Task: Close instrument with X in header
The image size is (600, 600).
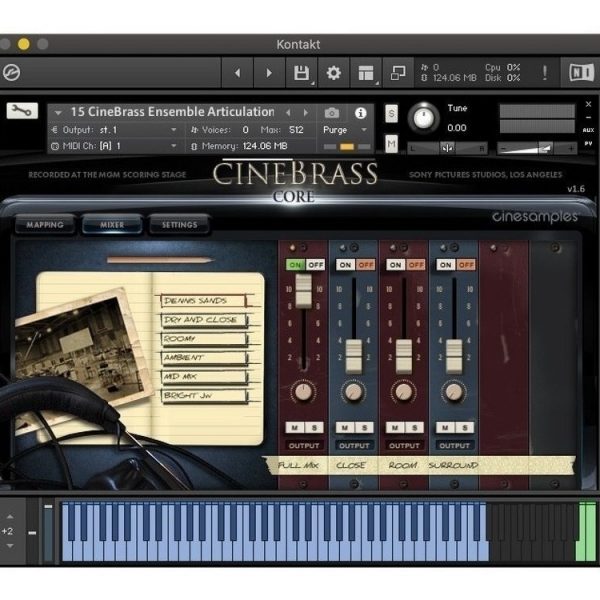Action: (x=589, y=104)
